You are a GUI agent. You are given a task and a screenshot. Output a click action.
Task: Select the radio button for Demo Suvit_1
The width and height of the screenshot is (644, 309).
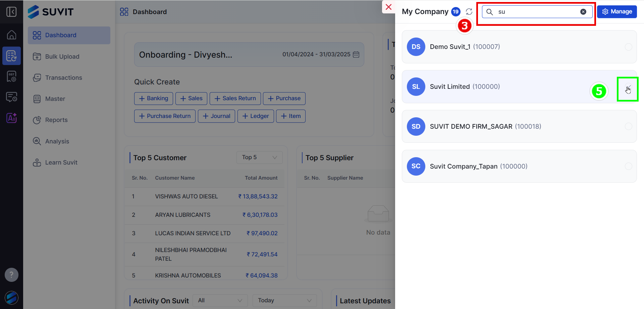click(x=628, y=47)
